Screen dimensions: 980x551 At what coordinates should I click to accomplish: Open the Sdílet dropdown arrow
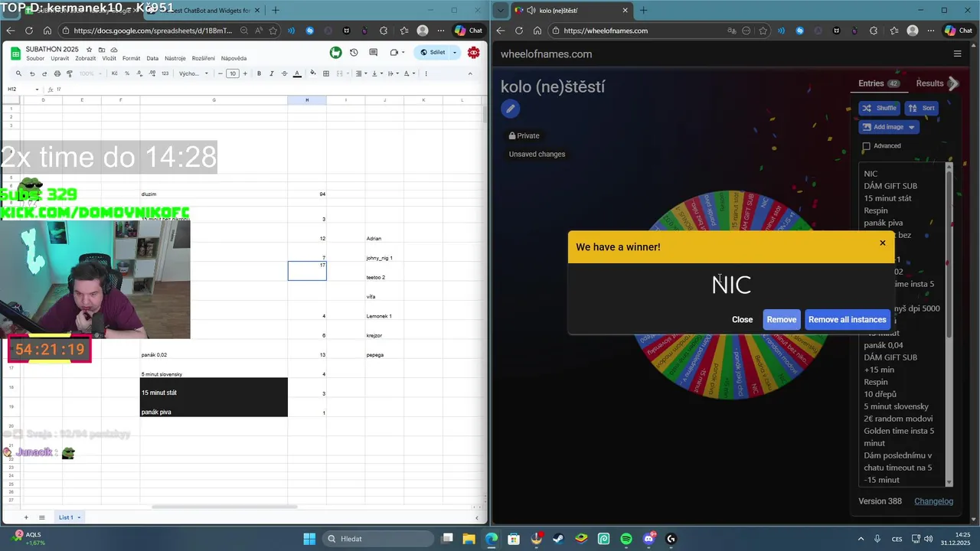[455, 53]
